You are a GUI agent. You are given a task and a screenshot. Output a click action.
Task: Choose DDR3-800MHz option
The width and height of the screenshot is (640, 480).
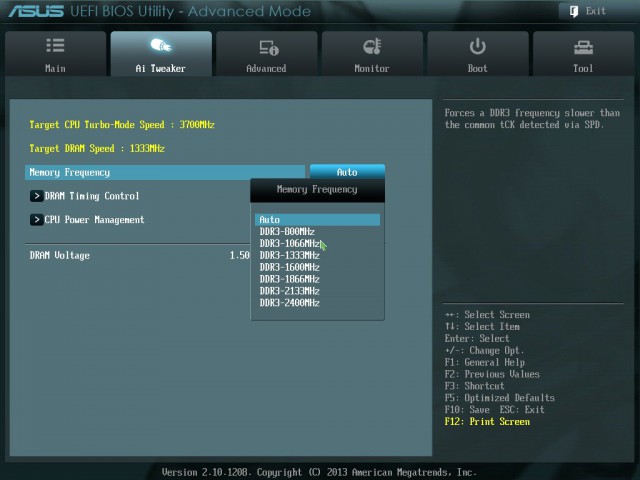coord(287,231)
